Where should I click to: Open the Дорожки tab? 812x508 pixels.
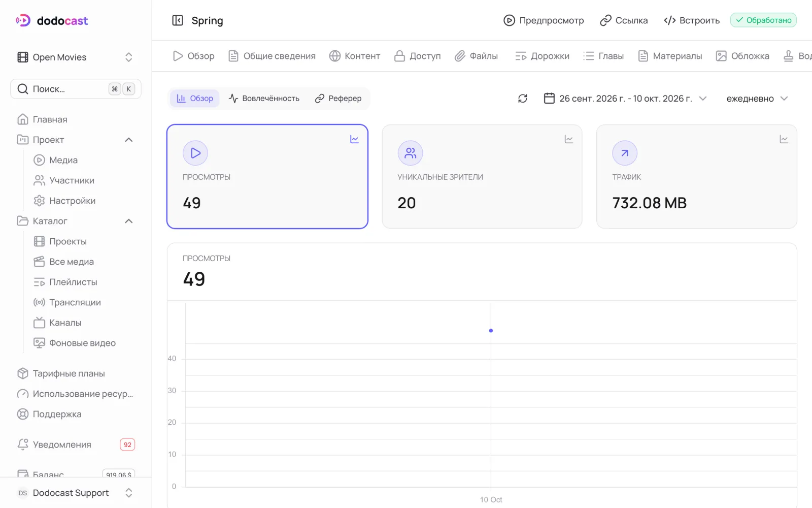[542, 56]
